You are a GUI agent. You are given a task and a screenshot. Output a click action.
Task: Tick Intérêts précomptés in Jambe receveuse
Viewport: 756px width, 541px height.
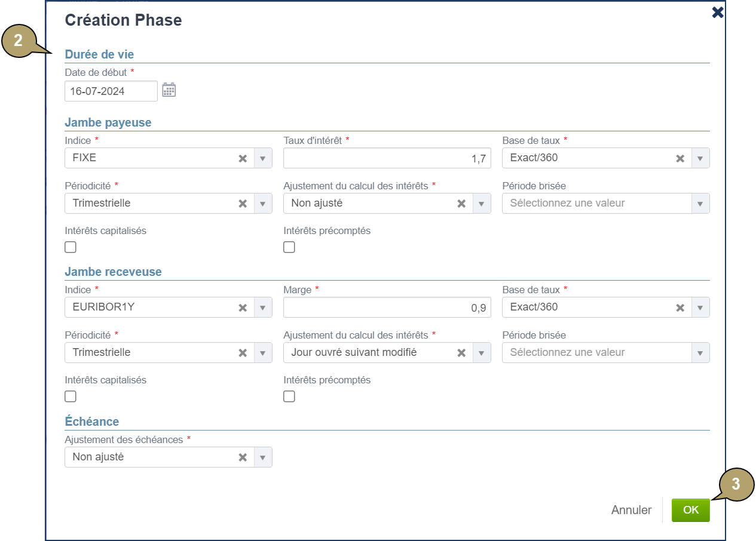(289, 396)
